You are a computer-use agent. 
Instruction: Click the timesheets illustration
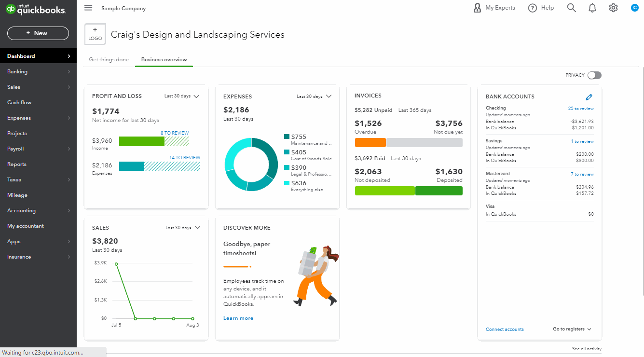pyautogui.click(x=316, y=275)
